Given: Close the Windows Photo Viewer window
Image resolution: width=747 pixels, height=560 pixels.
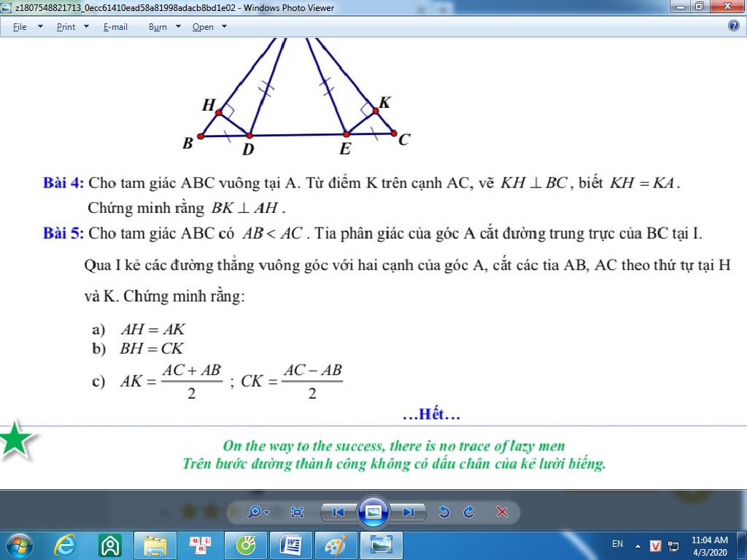Looking at the screenshot, I should 727,6.
